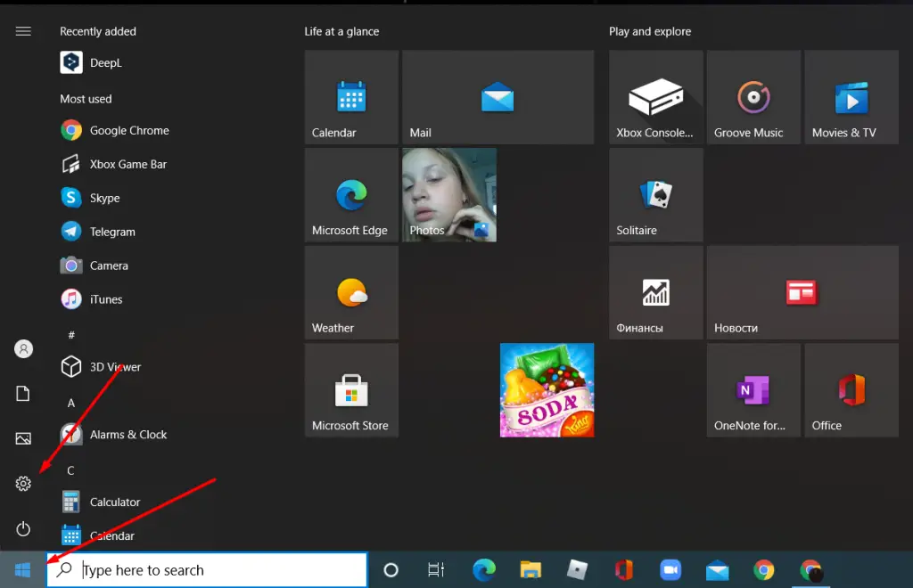Open the Photos tile

[x=449, y=195]
